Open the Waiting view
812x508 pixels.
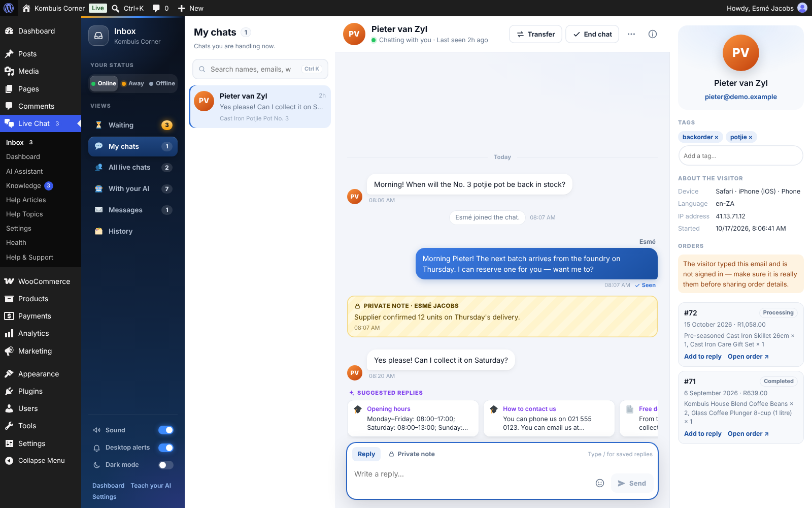pos(133,125)
